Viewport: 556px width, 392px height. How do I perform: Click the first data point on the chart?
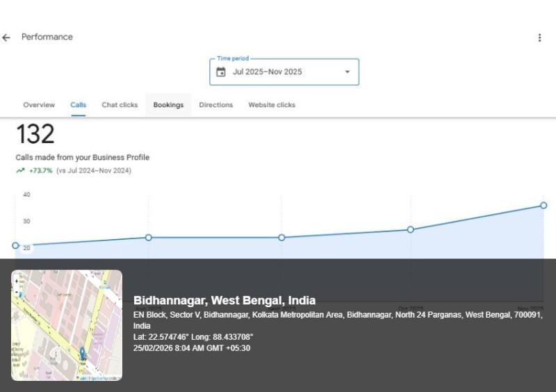16,245
